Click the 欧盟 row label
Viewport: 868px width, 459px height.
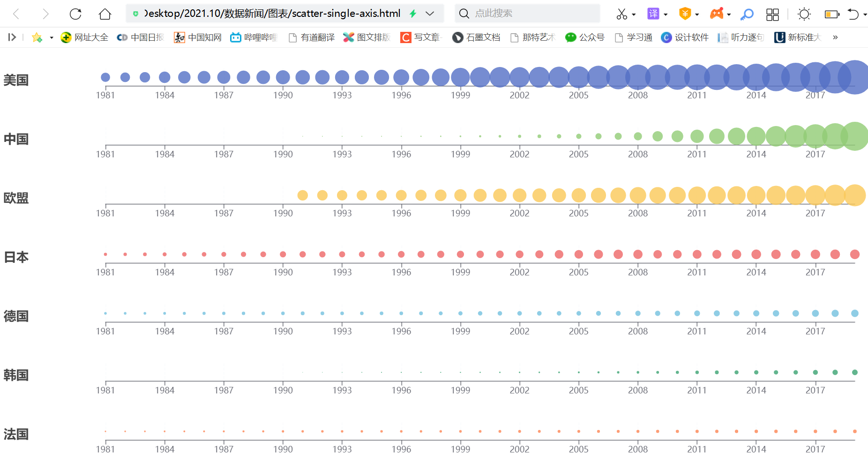[x=16, y=198]
